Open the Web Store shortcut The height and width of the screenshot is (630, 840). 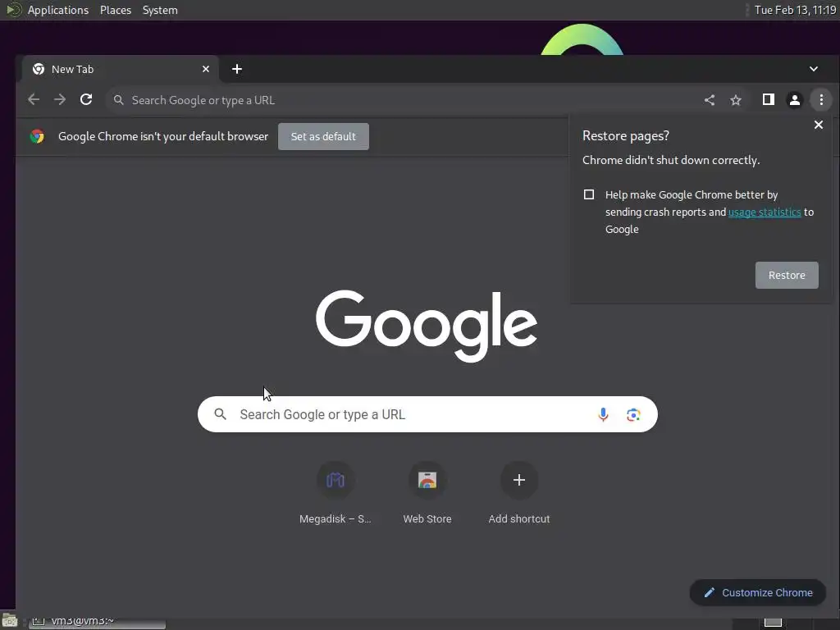(427, 493)
